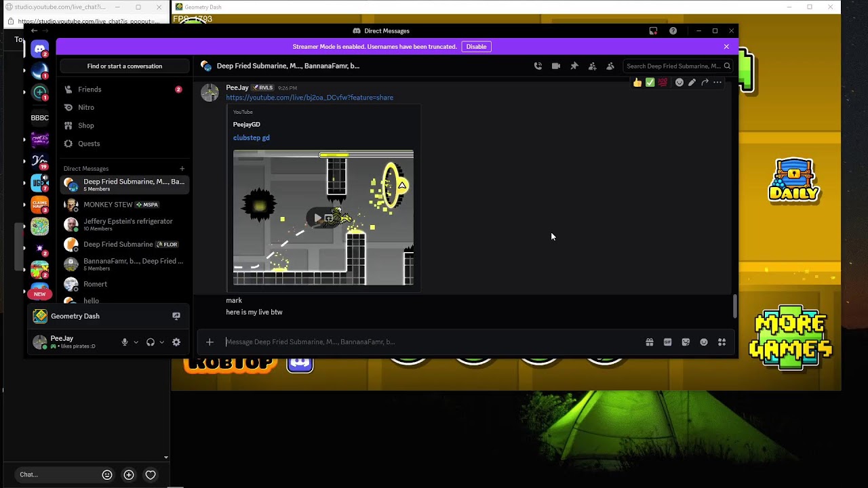
Task: Open the YouTube live stream link
Action: (309, 98)
